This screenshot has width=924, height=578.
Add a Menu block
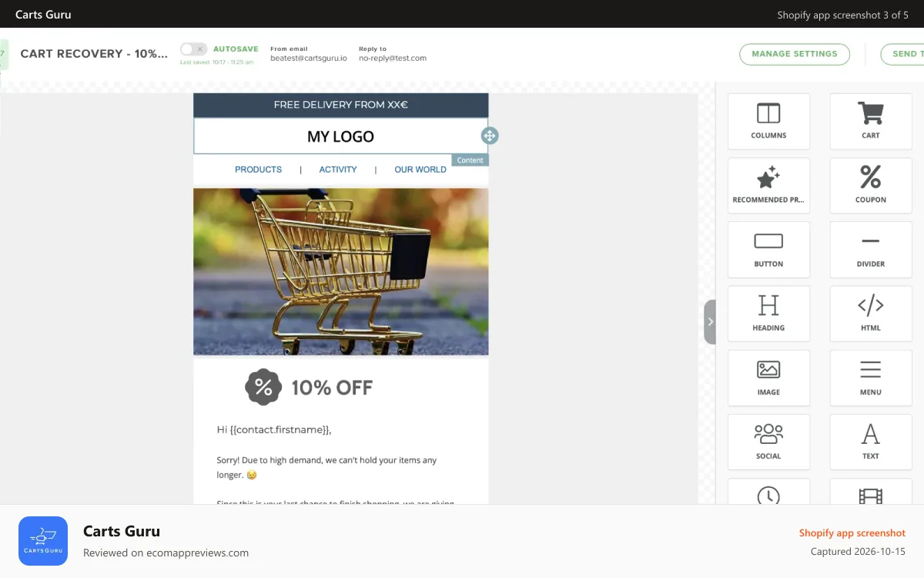coord(870,378)
